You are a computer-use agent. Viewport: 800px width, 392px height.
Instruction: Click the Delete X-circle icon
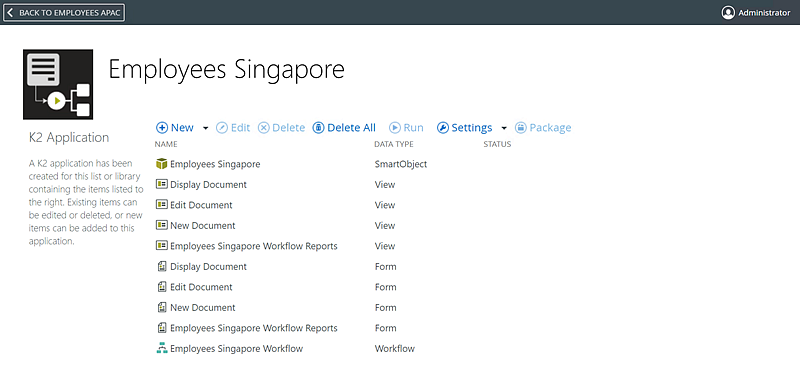pos(263,128)
